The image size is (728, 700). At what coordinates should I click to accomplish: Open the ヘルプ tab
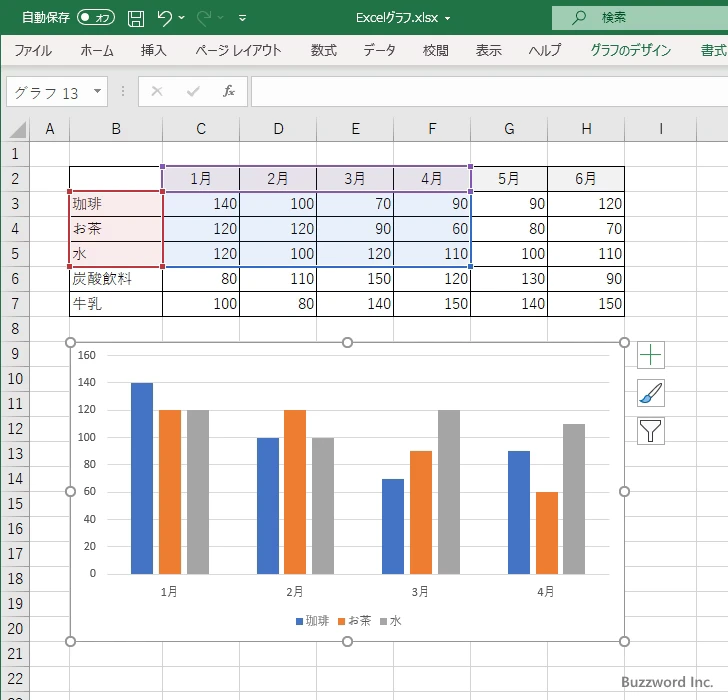click(x=545, y=50)
